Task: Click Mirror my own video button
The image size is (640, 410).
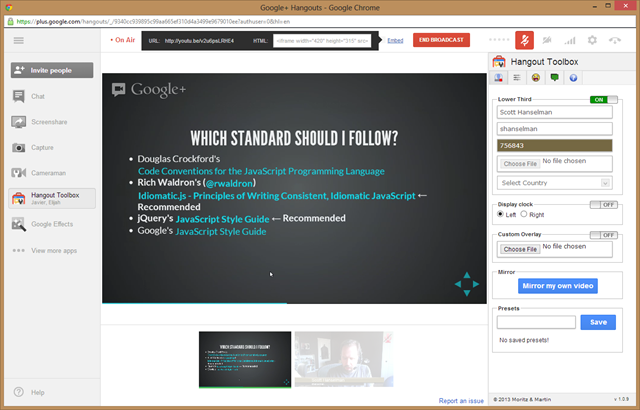Action: point(558,286)
